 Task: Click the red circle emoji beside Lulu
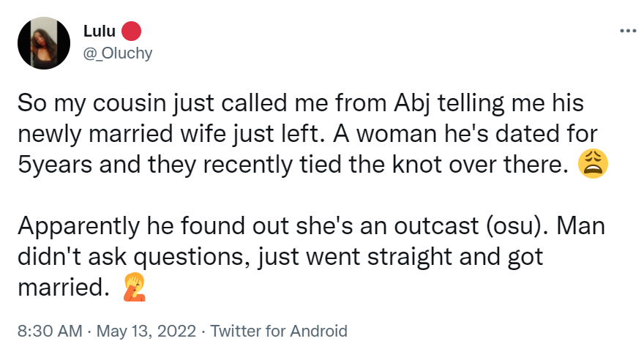click(x=132, y=31)
